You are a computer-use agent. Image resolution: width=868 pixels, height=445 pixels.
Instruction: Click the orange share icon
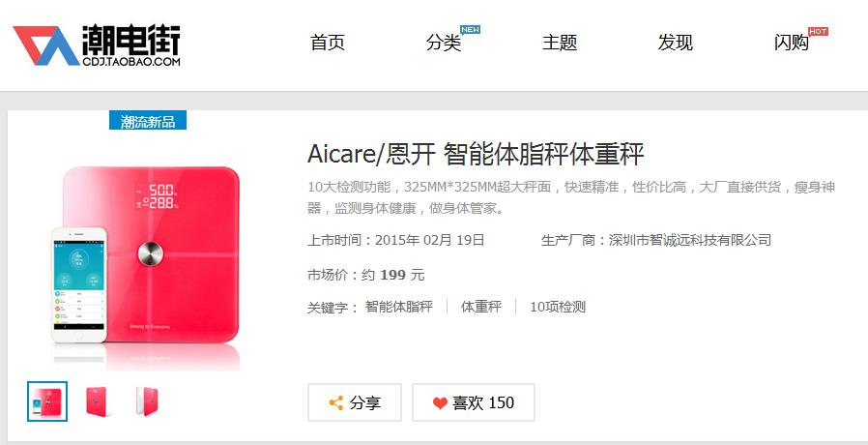pyautogui.click(x=336, y=402)
